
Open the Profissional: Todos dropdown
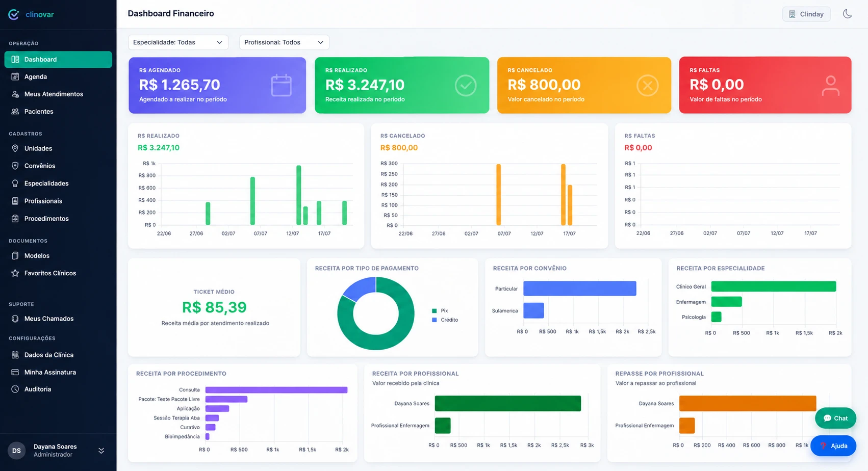284,42
